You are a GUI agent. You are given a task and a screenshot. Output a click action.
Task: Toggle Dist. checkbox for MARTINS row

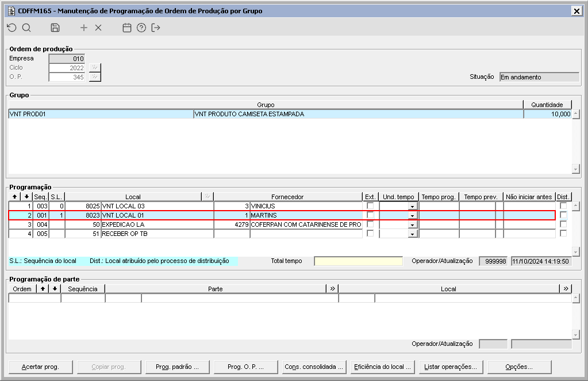563,215
